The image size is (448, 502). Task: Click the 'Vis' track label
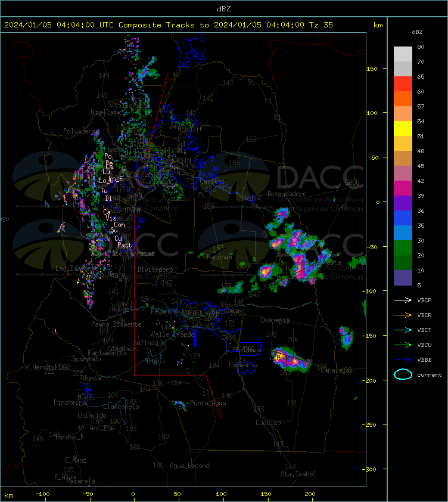[x=111, y=218]
